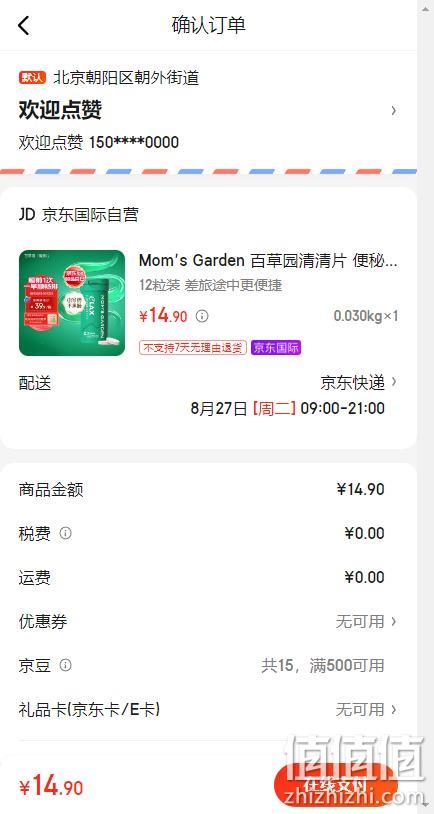The image size is (434, 814).
Task: Tap the info icon next to 京豆
Action: coord(65,665)
